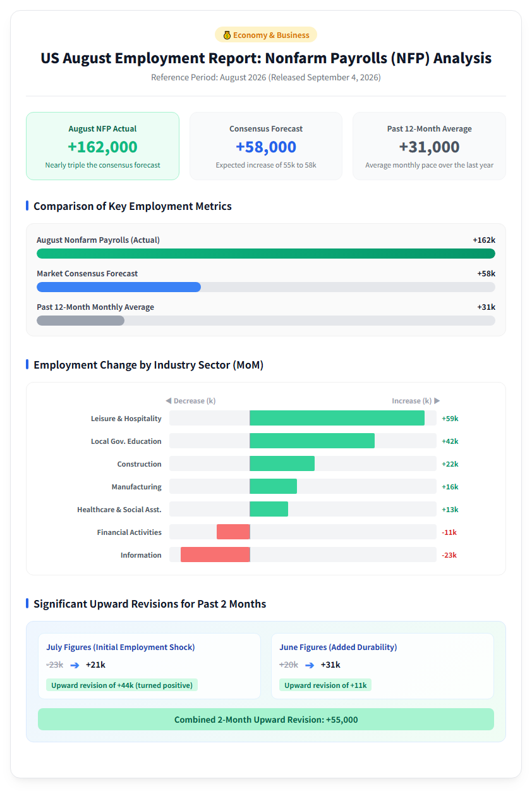Click the "+22k" value for Construction
The height and width of the screenshot is (791, 532).
450,464
